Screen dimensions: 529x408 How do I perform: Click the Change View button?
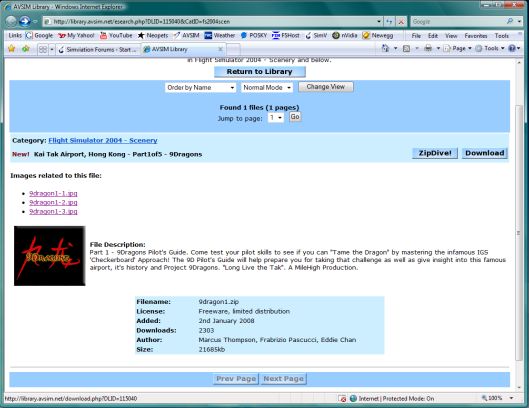click(326, 87)
